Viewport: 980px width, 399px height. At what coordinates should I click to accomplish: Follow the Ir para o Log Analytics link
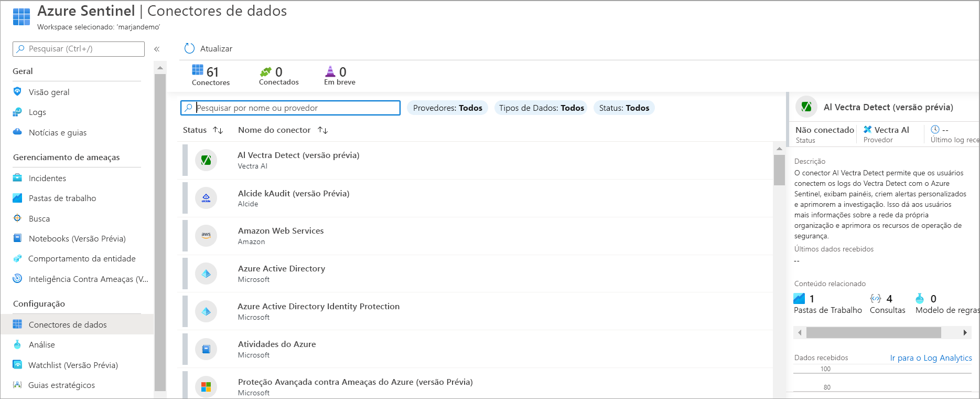[x=931, y=358]
